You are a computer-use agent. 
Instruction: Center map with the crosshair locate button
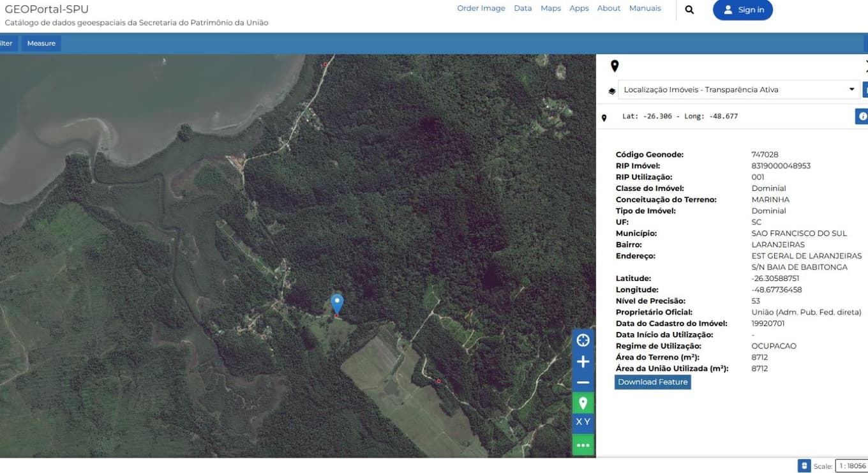(x=583, y=340)
